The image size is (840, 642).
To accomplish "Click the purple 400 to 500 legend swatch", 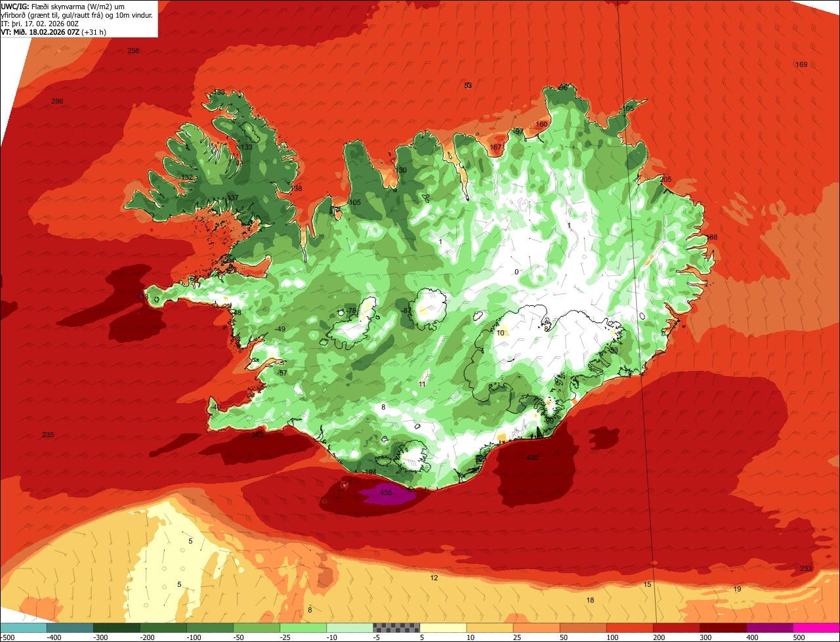I will pos(769,628).
